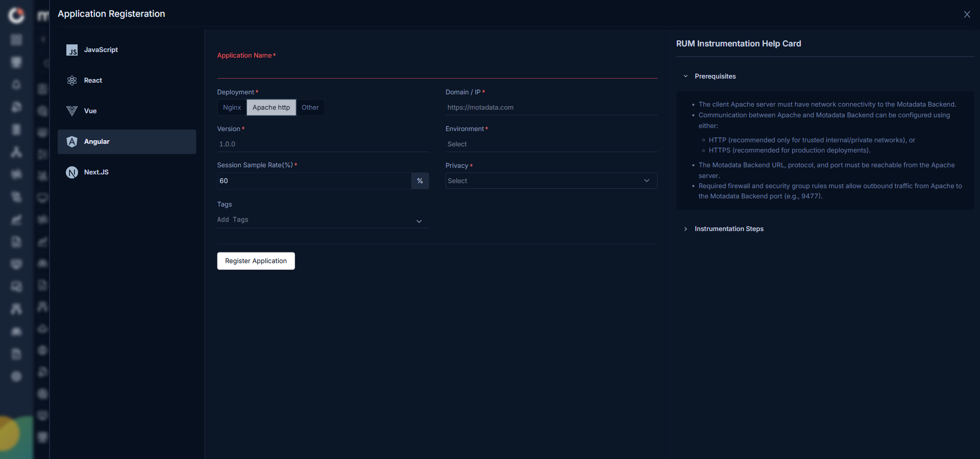
Task: Close the Application Registration dialog
Action: coord(967,14)
